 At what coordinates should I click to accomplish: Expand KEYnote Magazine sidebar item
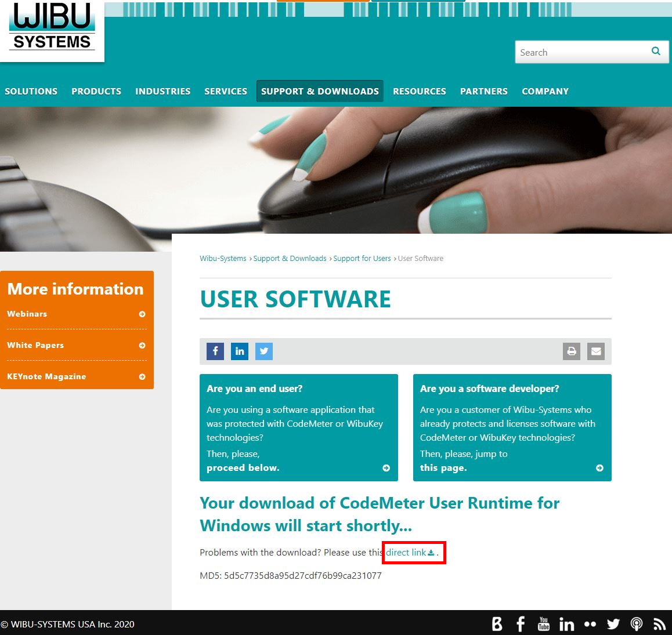[x=142, y=377]
